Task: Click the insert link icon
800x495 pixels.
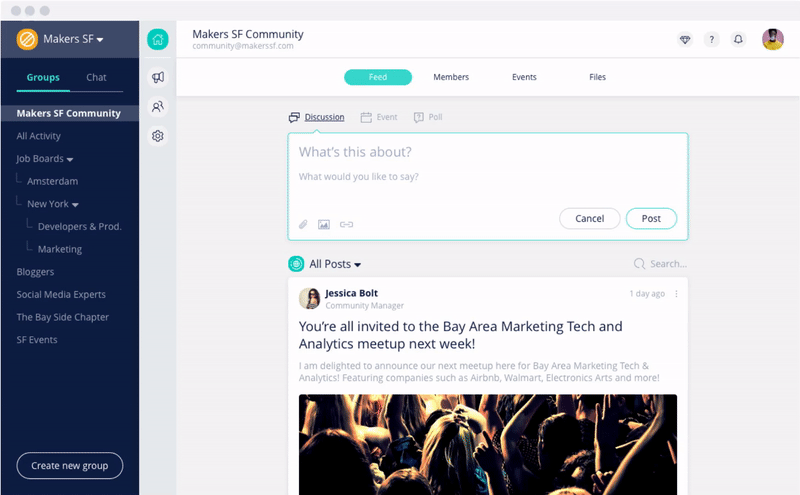Action: pyautogui.click(x=346, y=224)
